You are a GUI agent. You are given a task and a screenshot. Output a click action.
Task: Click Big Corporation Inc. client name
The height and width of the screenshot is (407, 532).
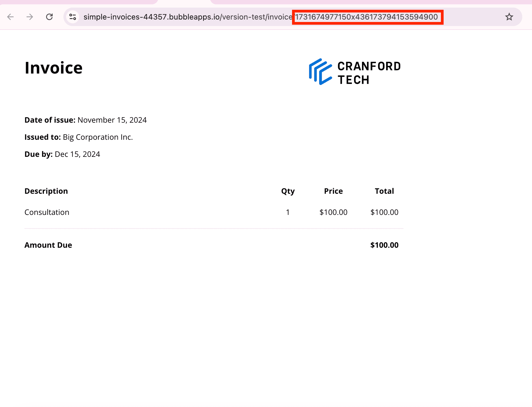98,137
